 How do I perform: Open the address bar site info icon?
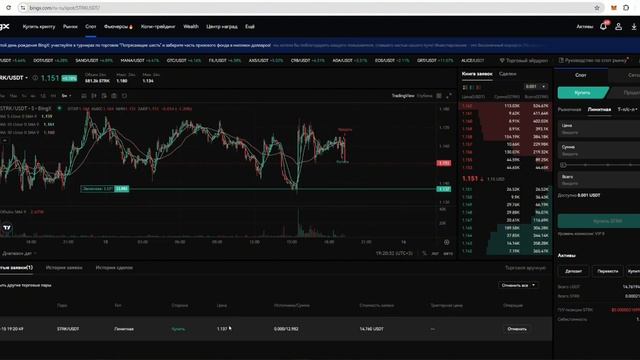tap(23, 8)
